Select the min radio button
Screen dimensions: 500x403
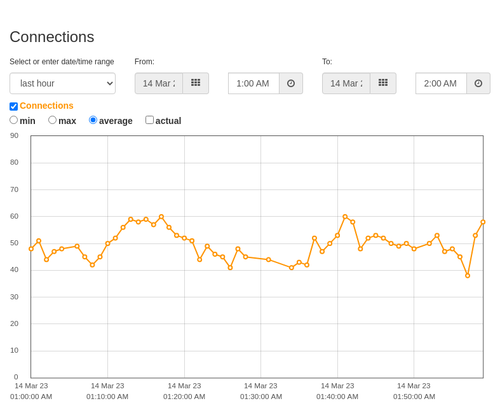click(14, 120)
